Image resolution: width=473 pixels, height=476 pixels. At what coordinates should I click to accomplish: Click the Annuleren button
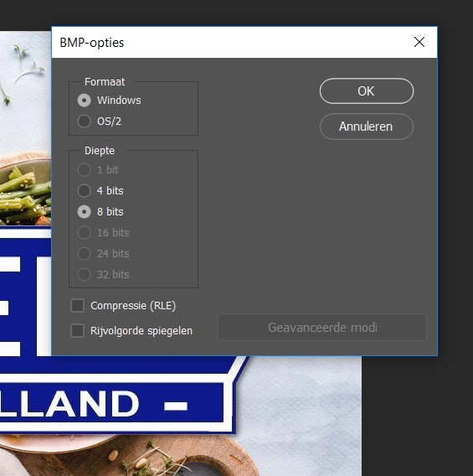[x=367, y=127]
